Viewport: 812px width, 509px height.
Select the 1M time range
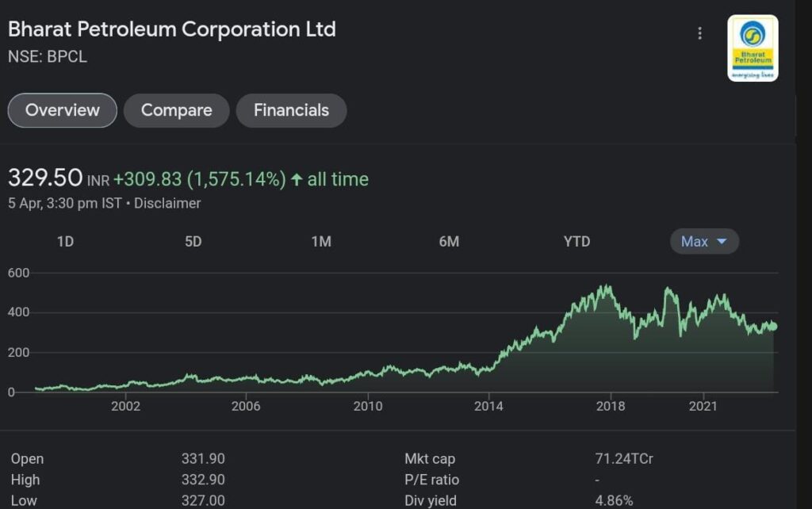[x=321, y=241]
